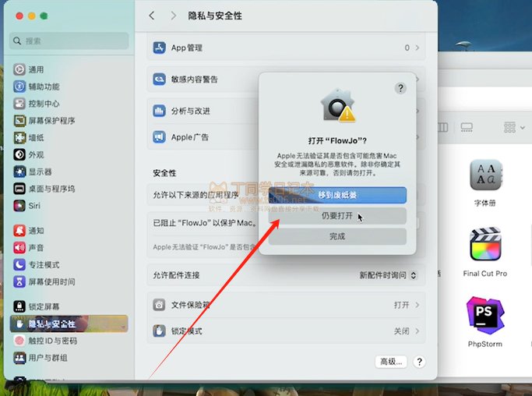532x396 pixels.
Task: Select Sound (声音) sidebar icon
Action: click(19, 248)
